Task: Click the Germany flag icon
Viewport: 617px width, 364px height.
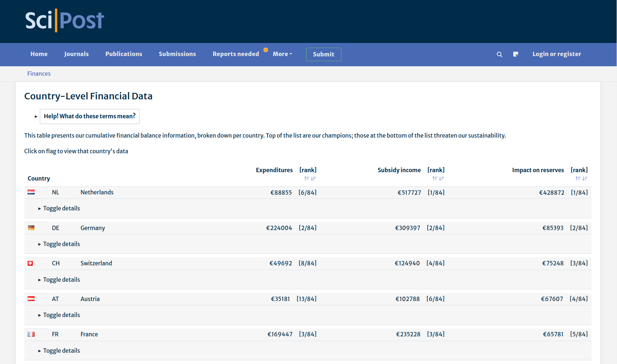Action: point(31,228)
